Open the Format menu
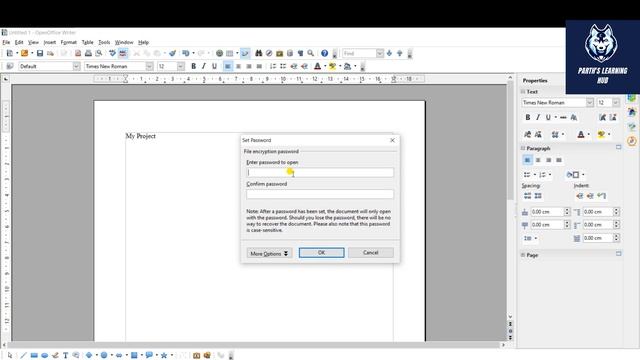 click(x=69, y=42)
